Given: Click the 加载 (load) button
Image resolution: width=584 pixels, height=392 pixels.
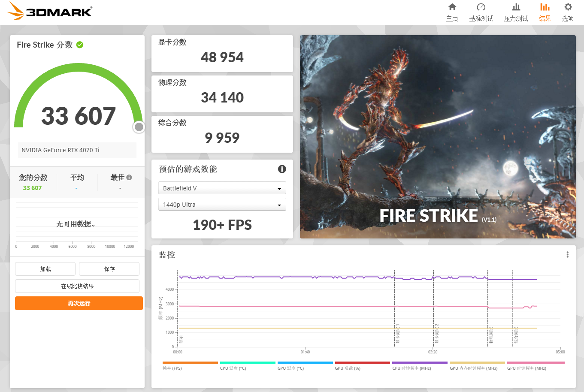Looking at the screenshot, I should tap(45, 269).
